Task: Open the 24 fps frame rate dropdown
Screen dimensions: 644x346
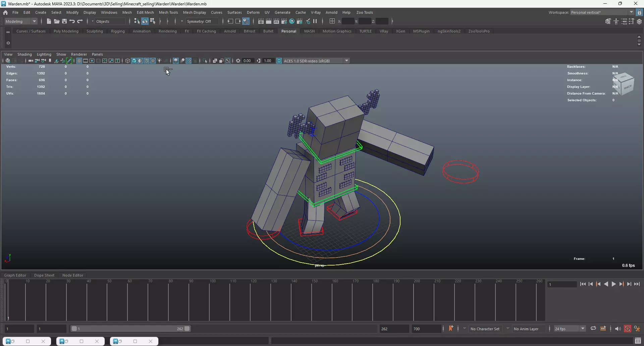Action: pyautogui.click(x=569, y=329)
